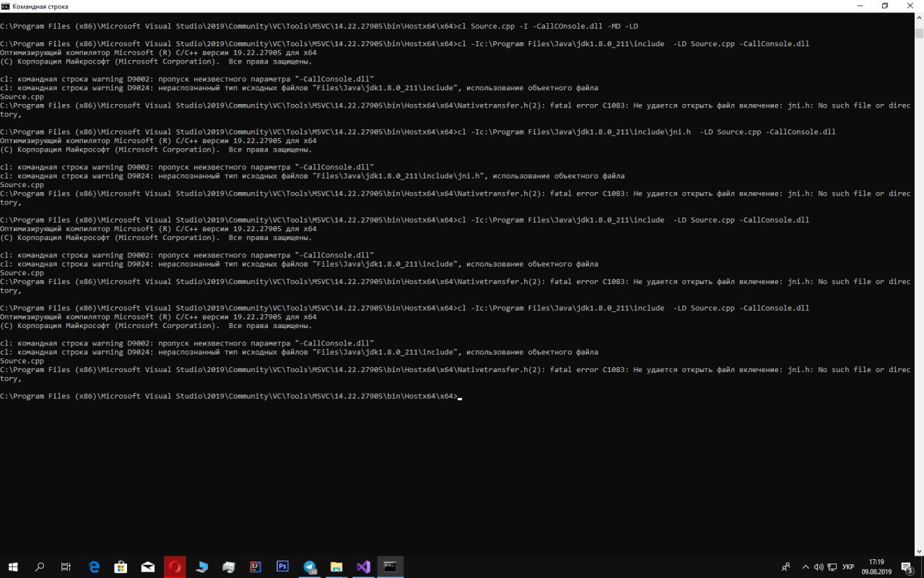The width and height of the screenshot is (924, 578).
Task: Open File Explorer from the taskbar
Action: pyautogui.click(x=336, y=567)
